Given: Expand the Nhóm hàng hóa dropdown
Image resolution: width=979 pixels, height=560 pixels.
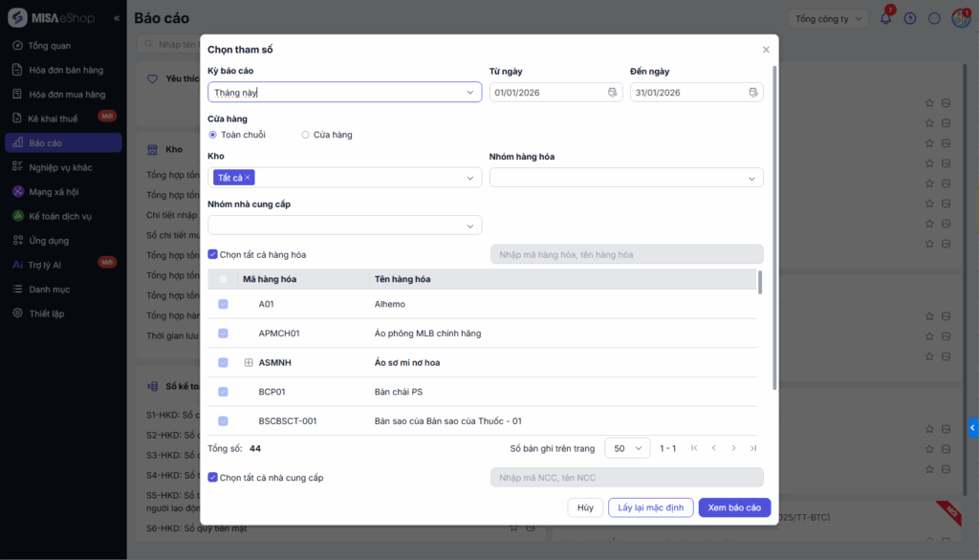Looking at the screenshot, I should [626, 178].
